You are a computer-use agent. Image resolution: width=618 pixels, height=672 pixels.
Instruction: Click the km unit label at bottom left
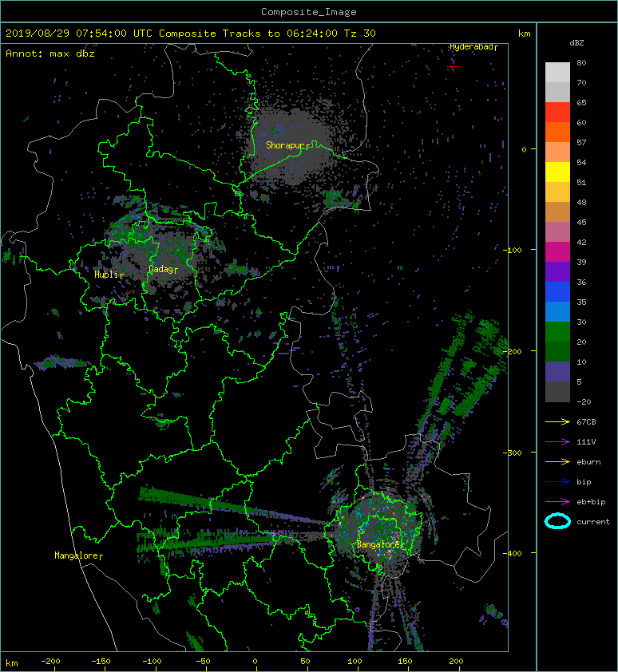[x=12, y=663]
